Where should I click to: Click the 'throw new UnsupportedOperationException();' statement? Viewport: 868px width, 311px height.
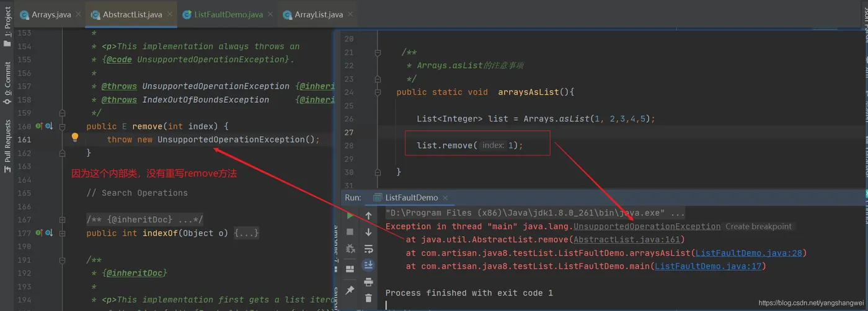point(213,139)
